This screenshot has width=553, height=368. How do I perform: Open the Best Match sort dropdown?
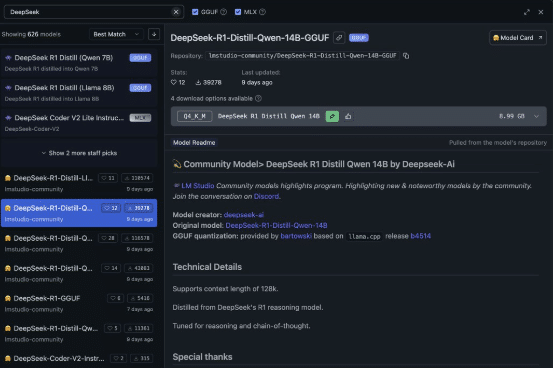(x=116, y=34)
